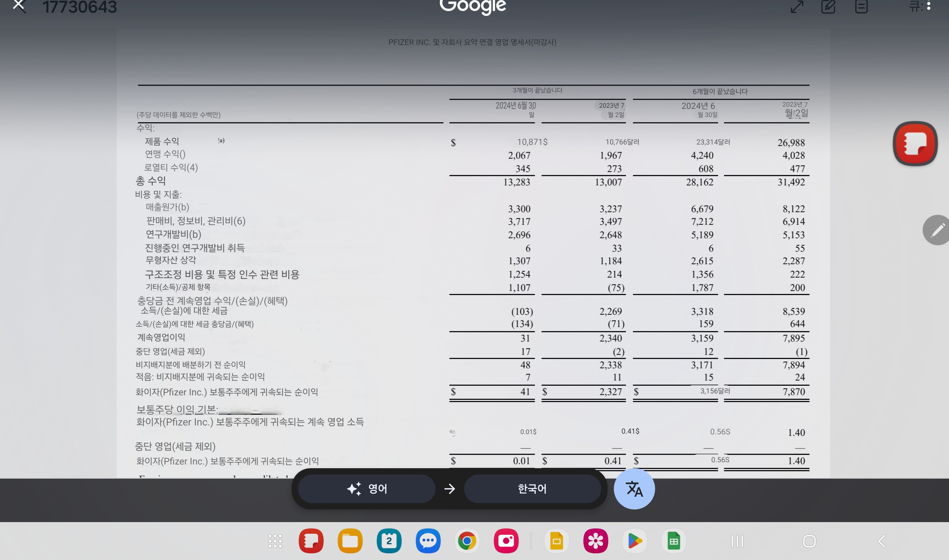Open the red floating notes bubble
The height and width of the screenshot is (560, 949).
click(x=915, y=143)
